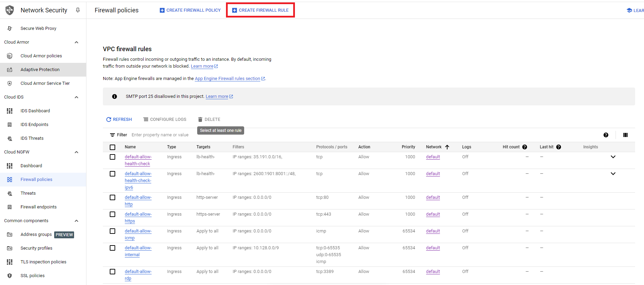Collapse the Common components section

click(76, 221)
